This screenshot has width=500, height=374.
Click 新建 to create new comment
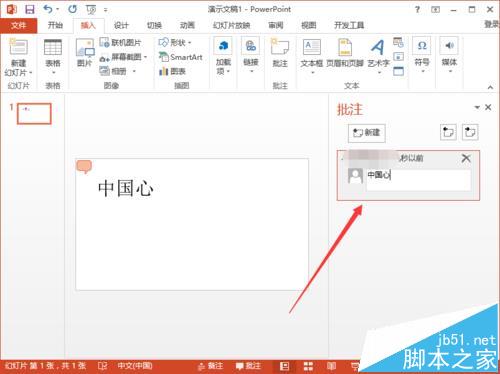point(367,133)
